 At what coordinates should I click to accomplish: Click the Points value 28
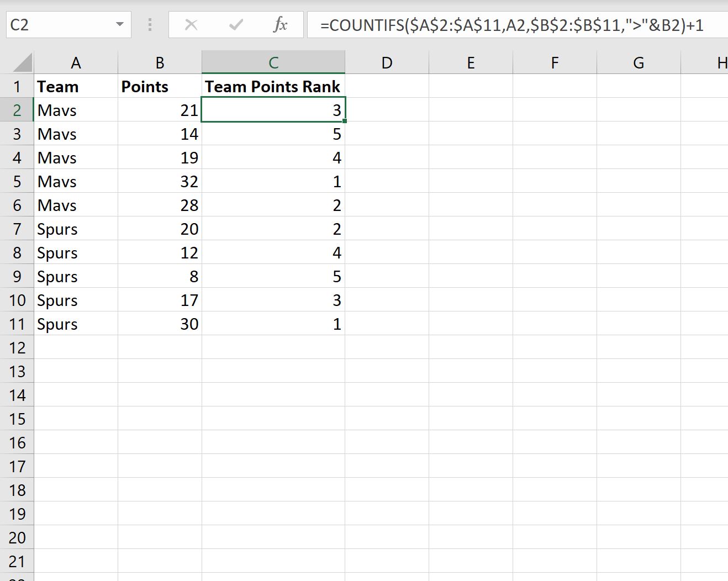click(x=160, y=205)
